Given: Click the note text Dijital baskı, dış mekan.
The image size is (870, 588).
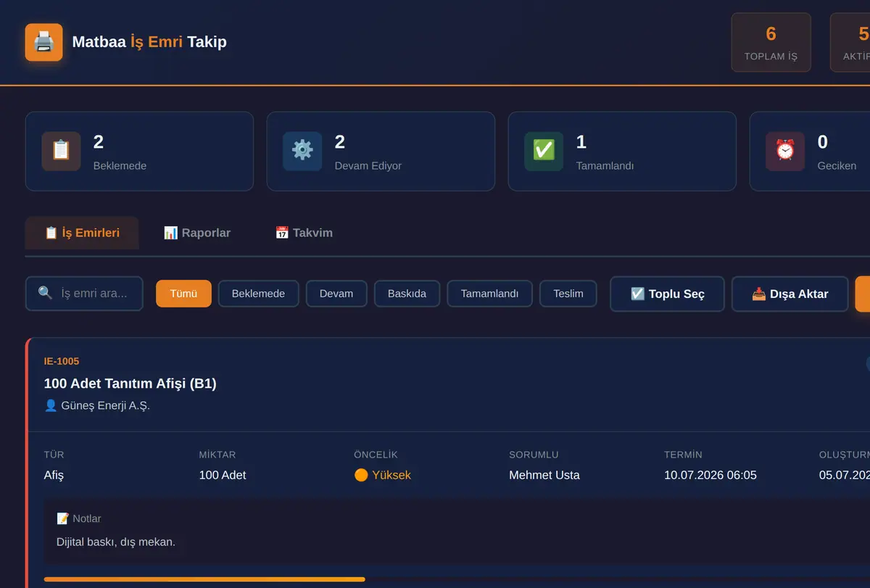Looking at the screenshot, I should pyautogui.click(x=116, y=542).
